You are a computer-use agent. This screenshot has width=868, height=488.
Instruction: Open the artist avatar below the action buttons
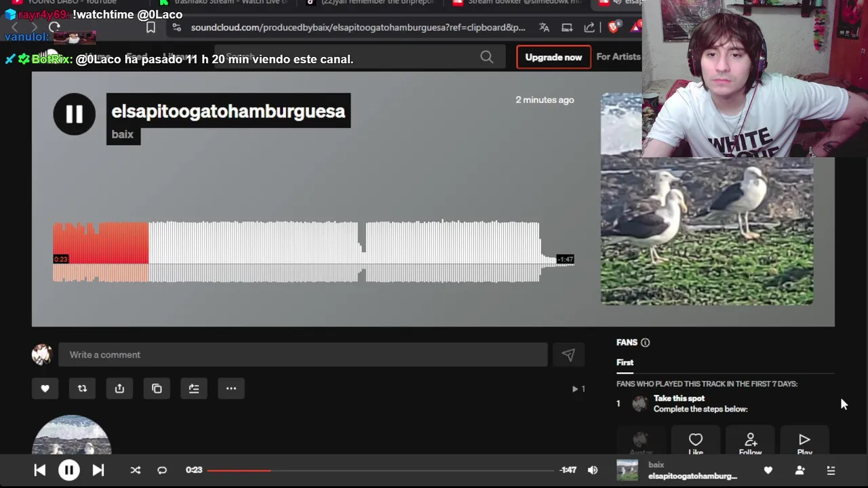tap(72, 435)
